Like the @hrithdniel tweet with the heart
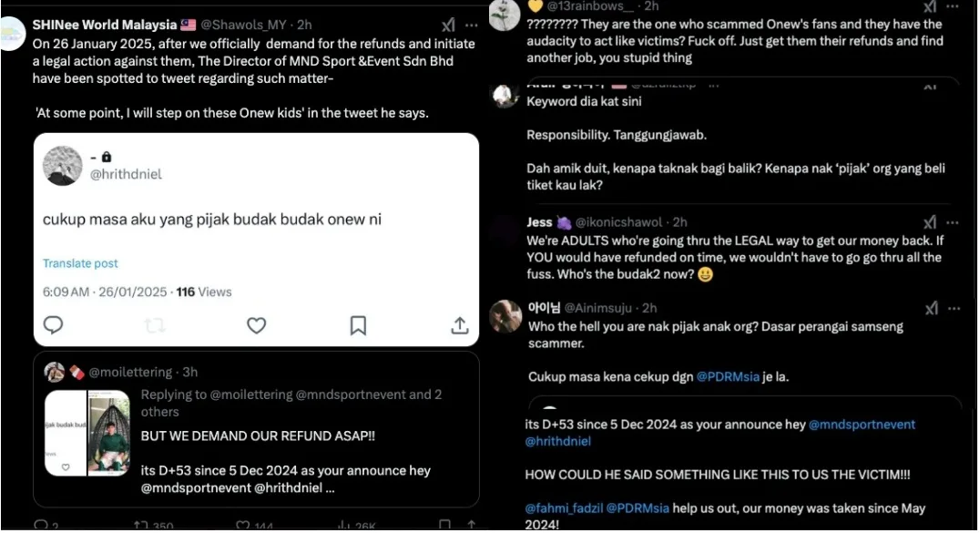 point(257,325)
